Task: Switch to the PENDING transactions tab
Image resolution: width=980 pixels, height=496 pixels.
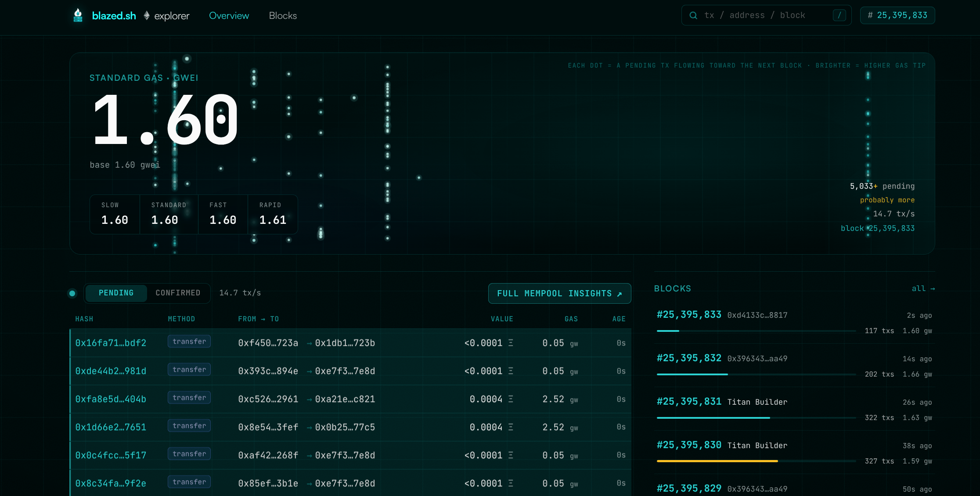Action: click(x=116, y=293)
